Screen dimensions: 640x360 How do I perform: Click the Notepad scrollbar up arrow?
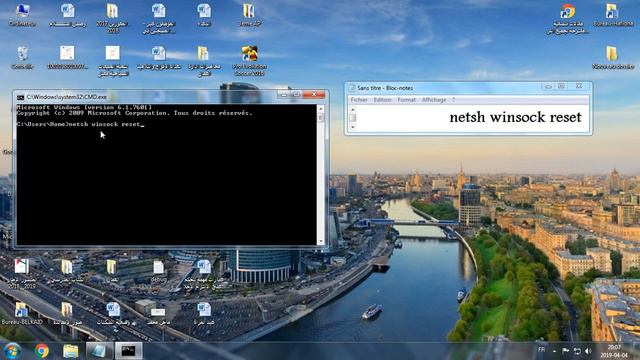(x=353, y=109)
